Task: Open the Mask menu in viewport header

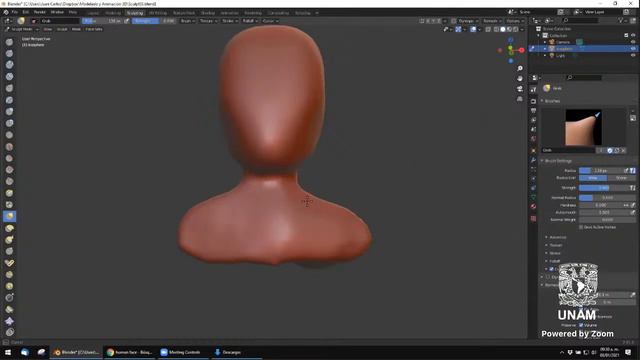Action: click(76, 29)
